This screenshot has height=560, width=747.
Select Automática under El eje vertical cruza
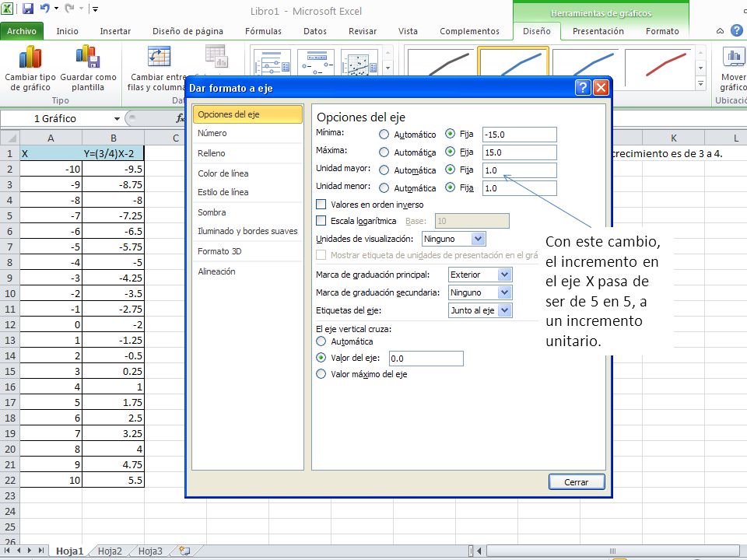pos(321,341)
